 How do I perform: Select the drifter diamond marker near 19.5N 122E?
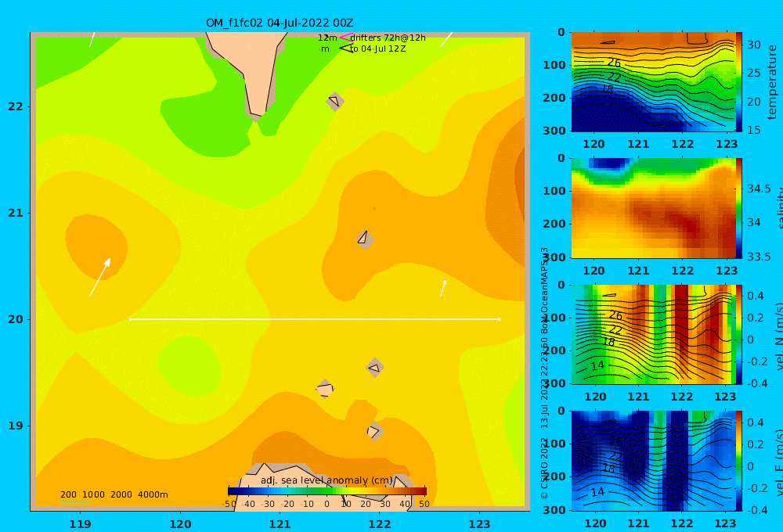376,368
